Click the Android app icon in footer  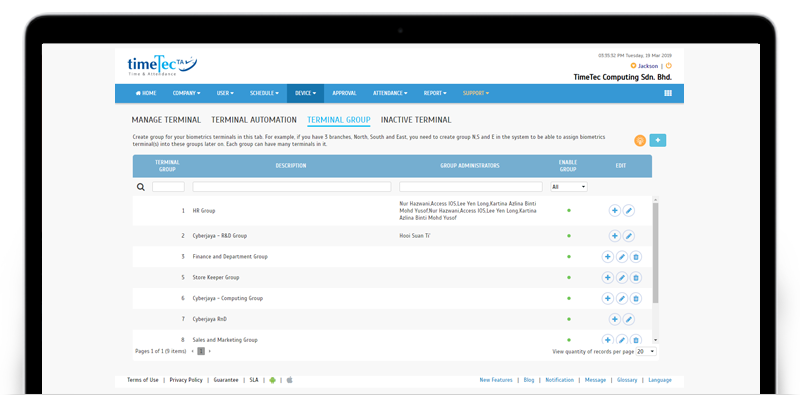point(272,380)
